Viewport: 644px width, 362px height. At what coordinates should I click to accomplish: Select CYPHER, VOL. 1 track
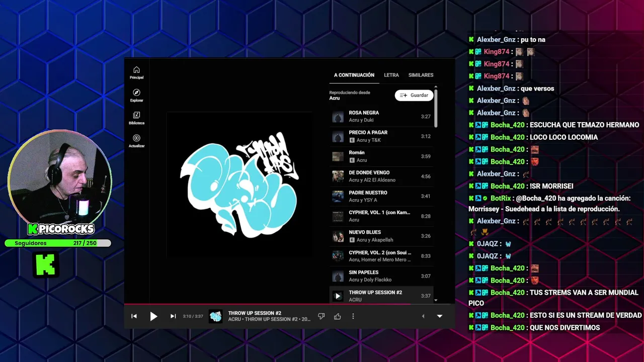coord(381,216)
